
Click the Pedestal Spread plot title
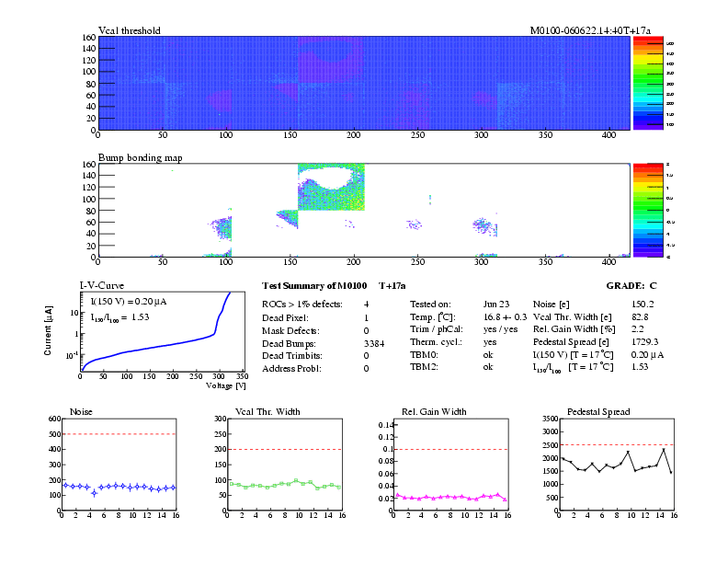point(598,411)
